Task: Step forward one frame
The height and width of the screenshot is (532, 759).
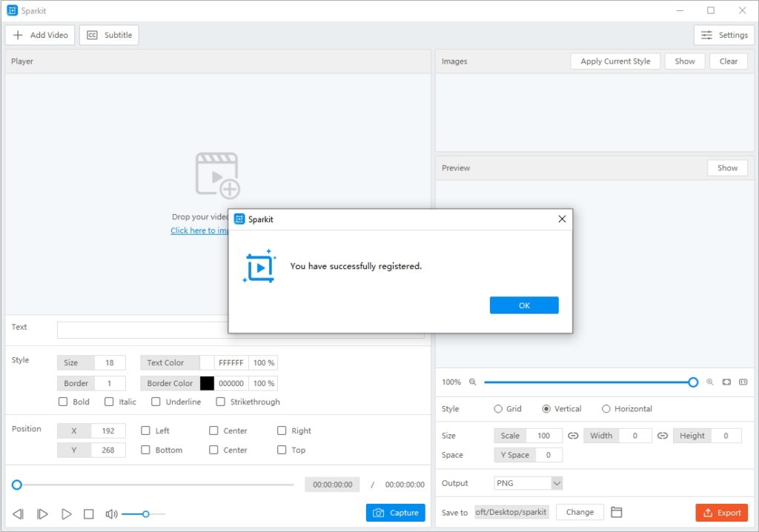Action: (42, 513)
